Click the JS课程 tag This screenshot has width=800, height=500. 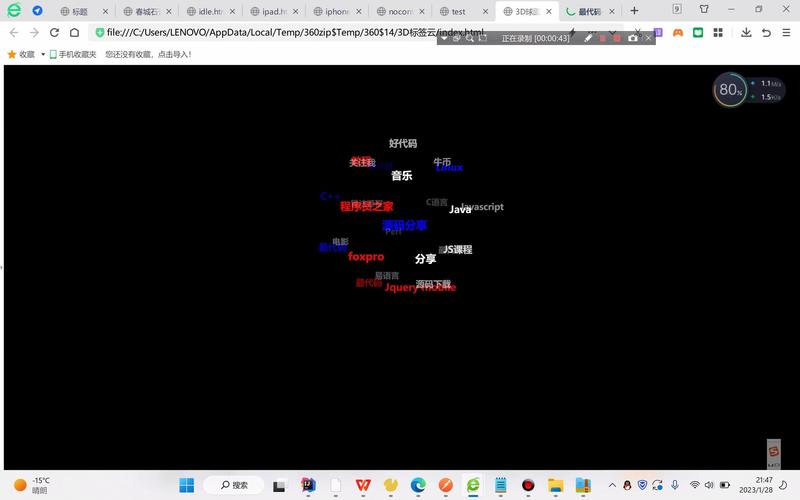pyautogui.click(x=458, y=249)
